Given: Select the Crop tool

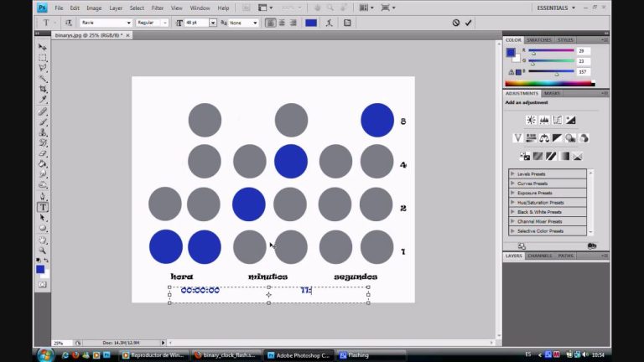Looking at the screenshot, I should click(43, 89).
